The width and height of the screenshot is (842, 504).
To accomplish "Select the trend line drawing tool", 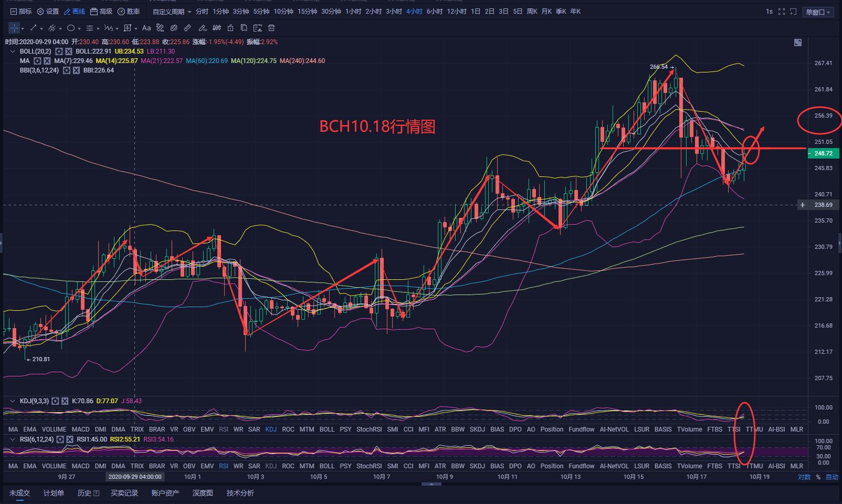I will coord(34,28).
